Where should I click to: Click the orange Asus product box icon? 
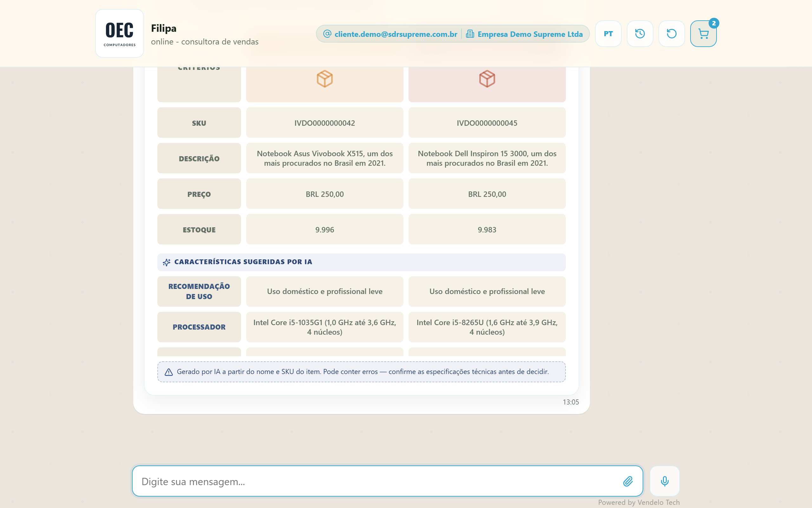click(324, 79)
